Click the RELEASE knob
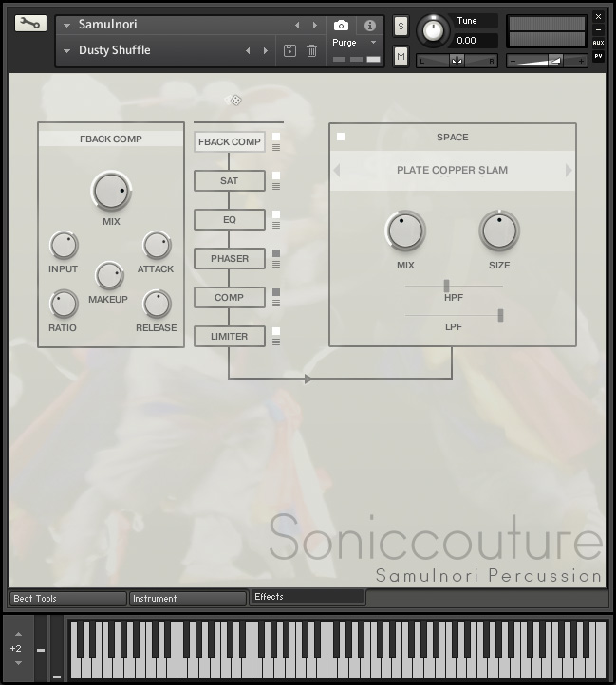Image resolution: width=616 pixels, height=685 pixels. 157,304
